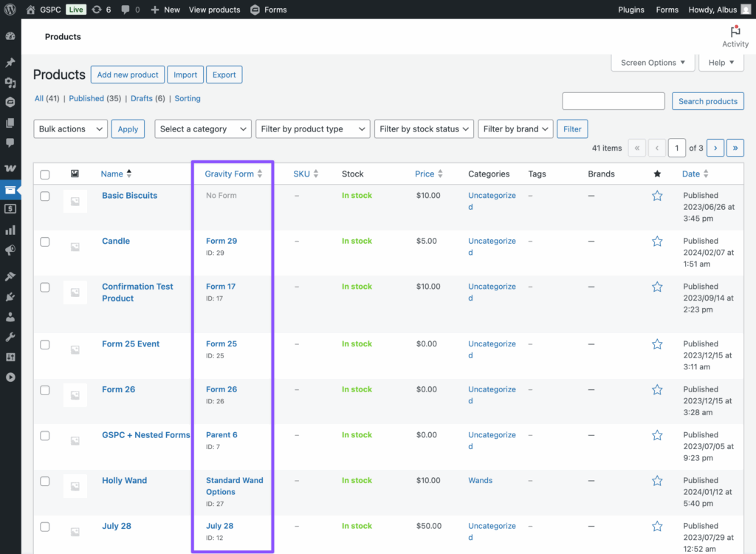Check the July 28 product checkbox
The width and height of the screenshot is (756, 554).
[45, 527]
